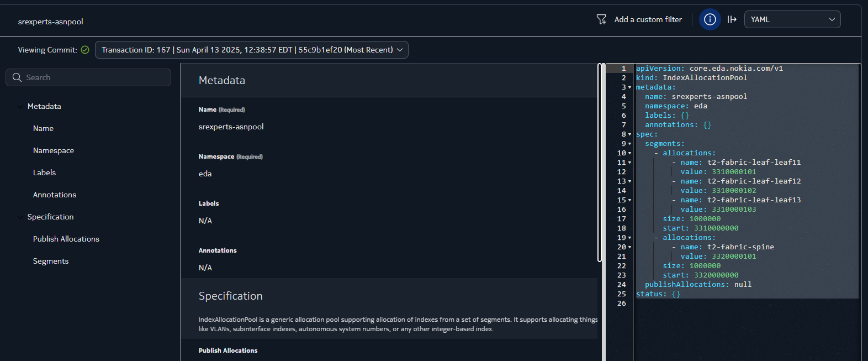Go to Annotations in the sidebar tree

pos(55,195)
